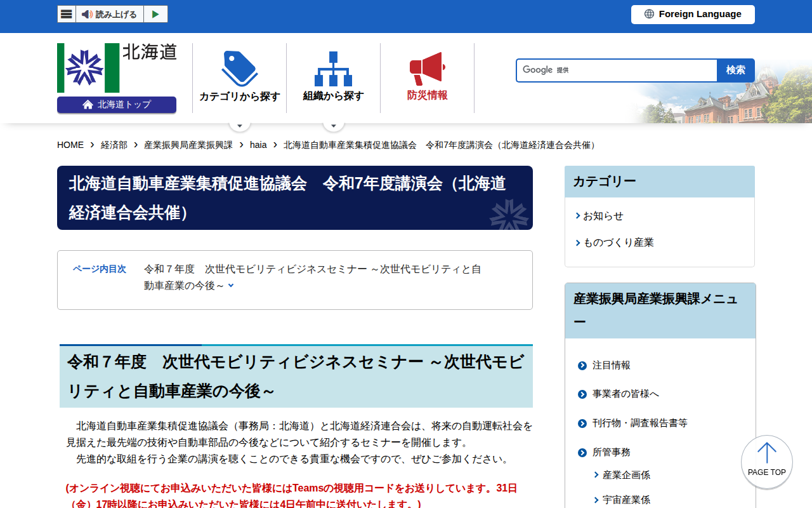This screenshot has height=508, width=812.
Task: Open the お知らせ category link
Action: (603, 216)
